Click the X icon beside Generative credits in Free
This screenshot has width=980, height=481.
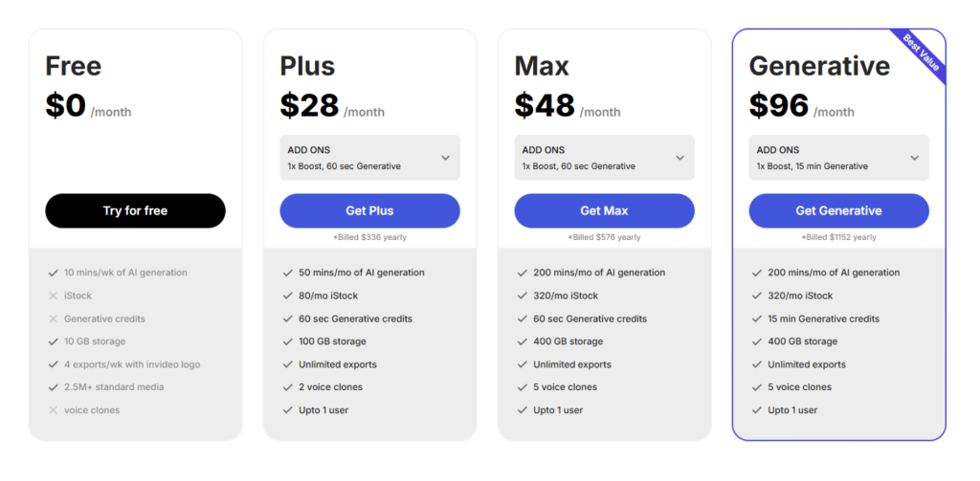click(x=54, y=318)
